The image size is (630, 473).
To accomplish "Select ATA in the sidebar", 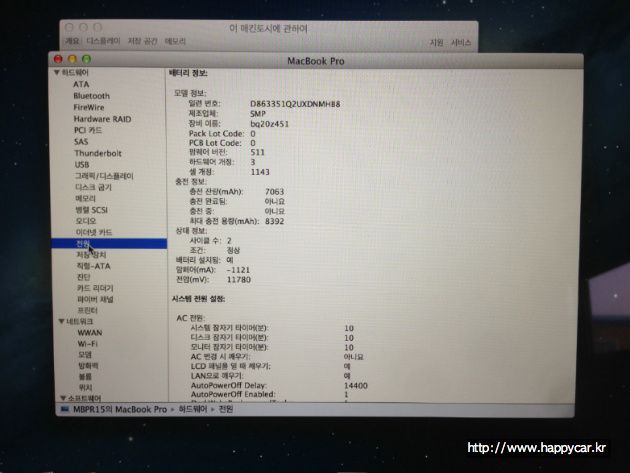I will [x=81, y=84].
